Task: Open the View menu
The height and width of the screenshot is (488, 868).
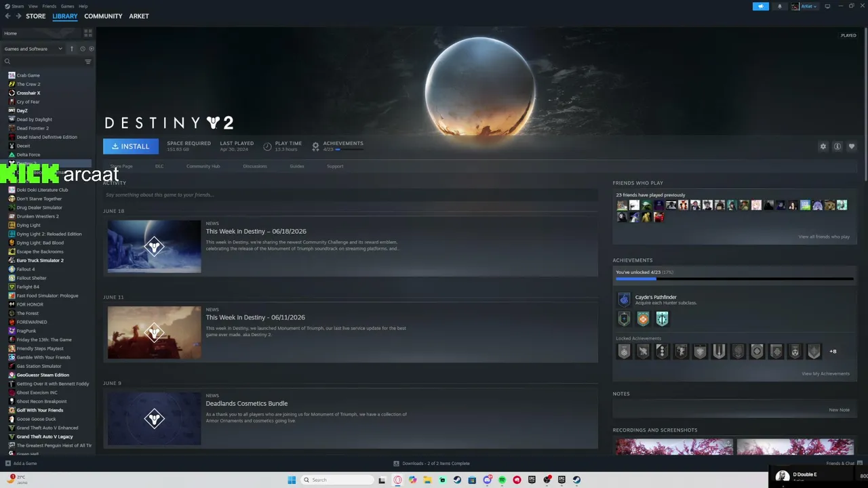Action: tap(33, 6)
